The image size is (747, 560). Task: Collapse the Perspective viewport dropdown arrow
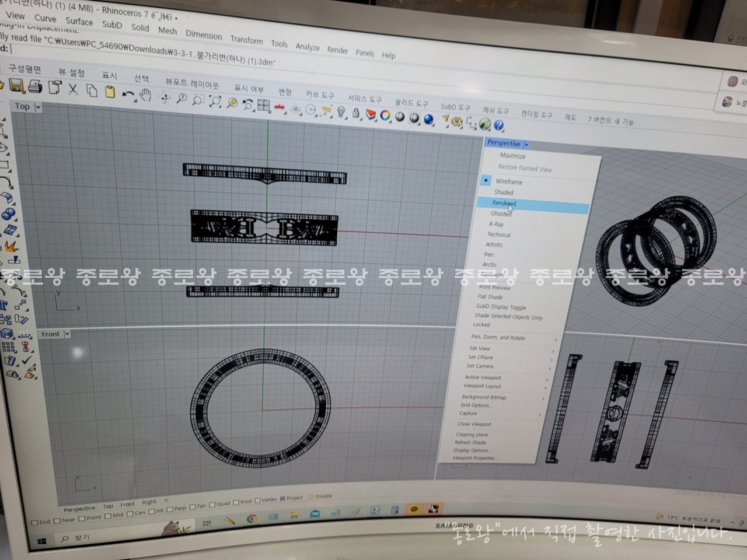coord(526,144)
